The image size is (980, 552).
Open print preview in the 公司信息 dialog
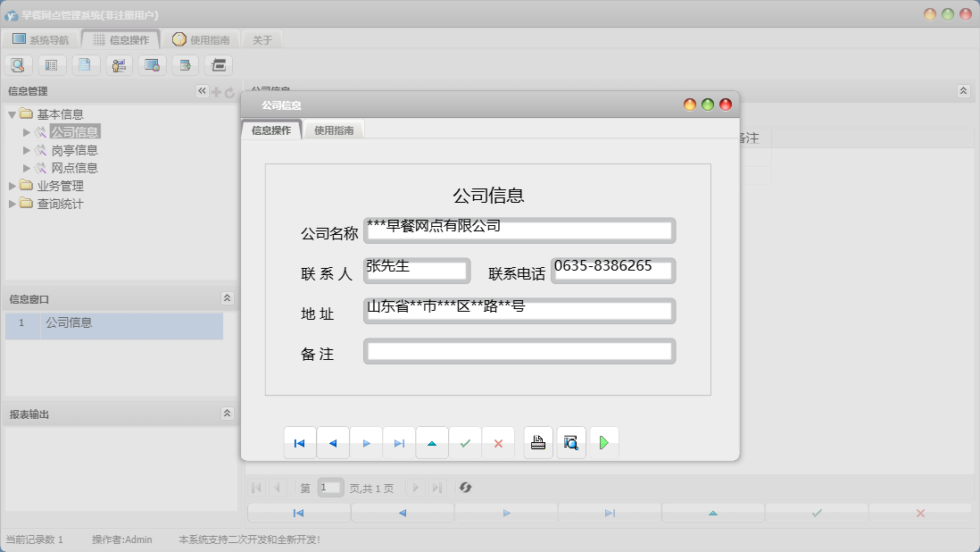pyautogui.click(x=570, y=441)
